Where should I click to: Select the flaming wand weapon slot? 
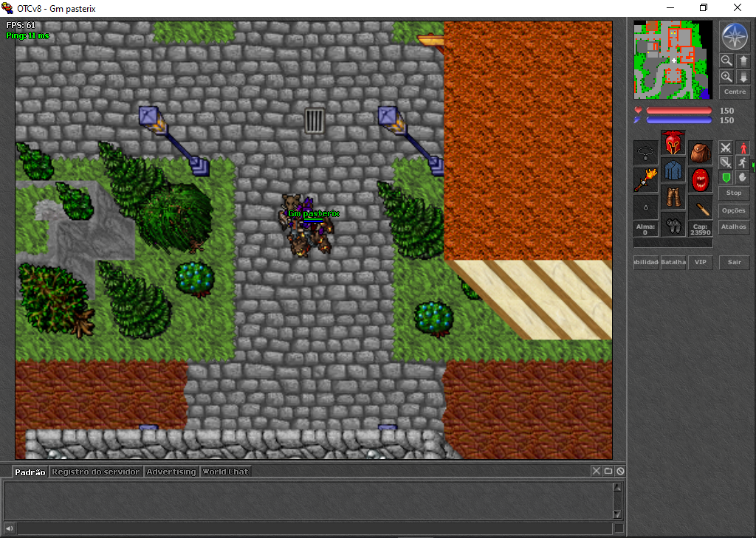[645, 180]
